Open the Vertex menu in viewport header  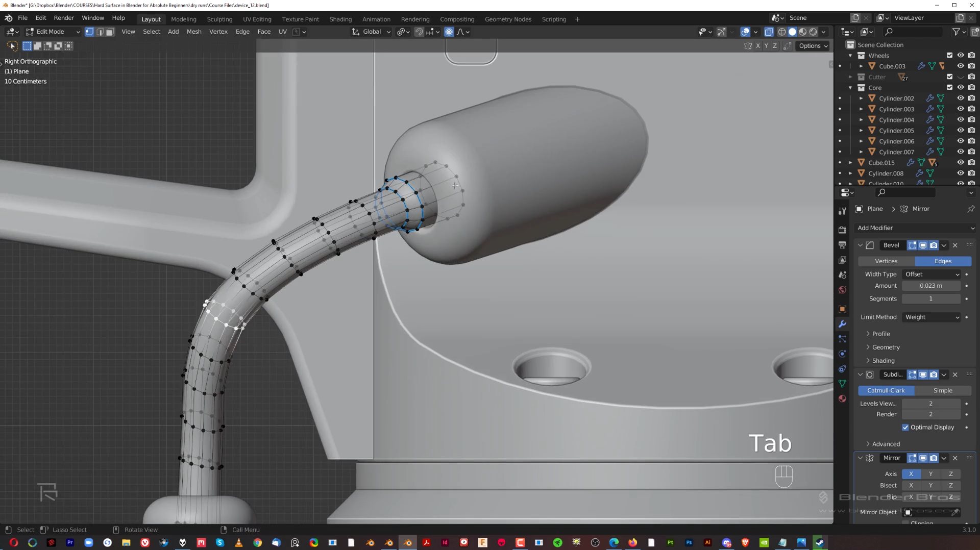[x=218, y=32]
